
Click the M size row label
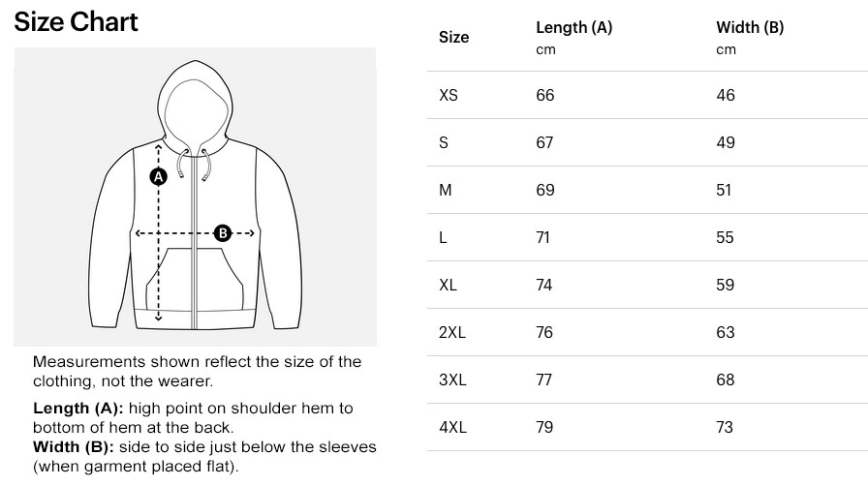pyautogui.click(x=445, y=190)
